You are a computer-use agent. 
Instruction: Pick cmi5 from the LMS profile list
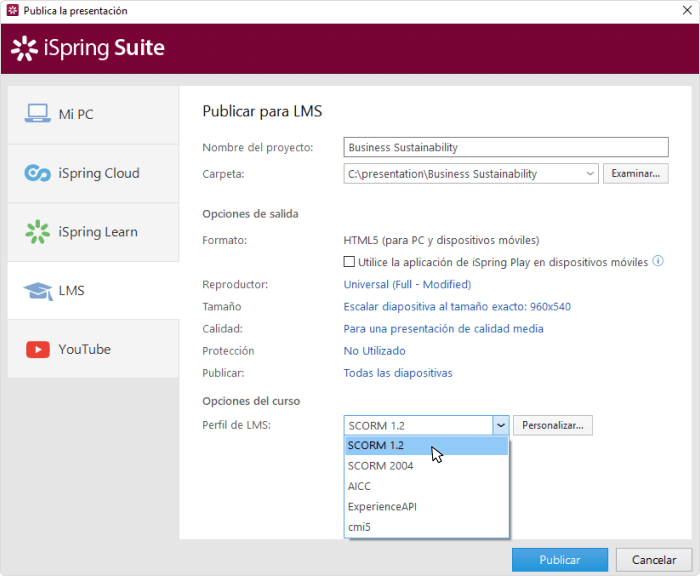[426, 527]
